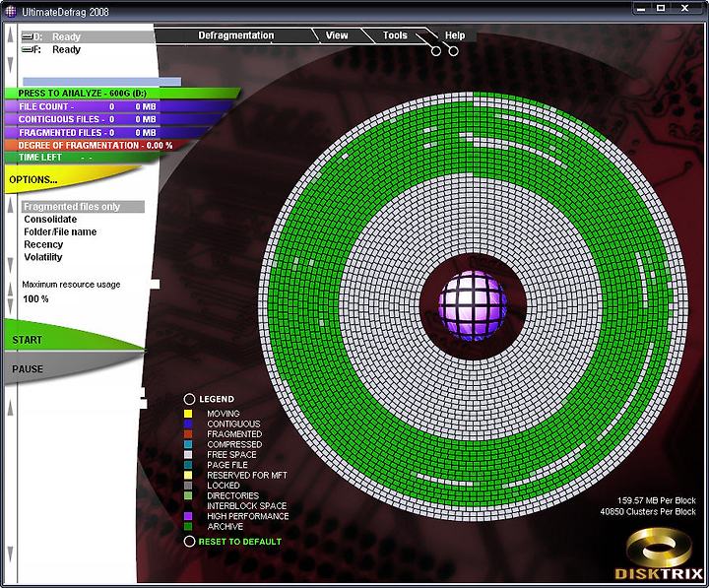Pick the DIRECTORIES color swatch

[x=188, y=495]
